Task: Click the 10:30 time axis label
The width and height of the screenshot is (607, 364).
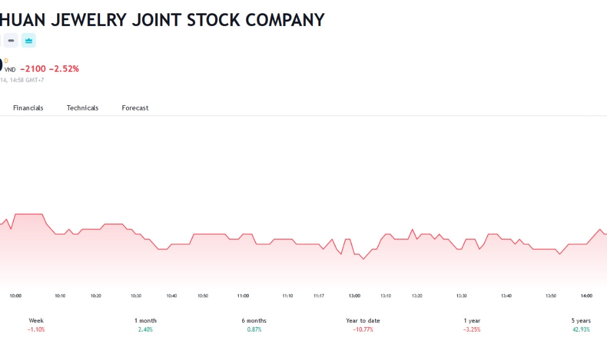Action: coord(136,296)
